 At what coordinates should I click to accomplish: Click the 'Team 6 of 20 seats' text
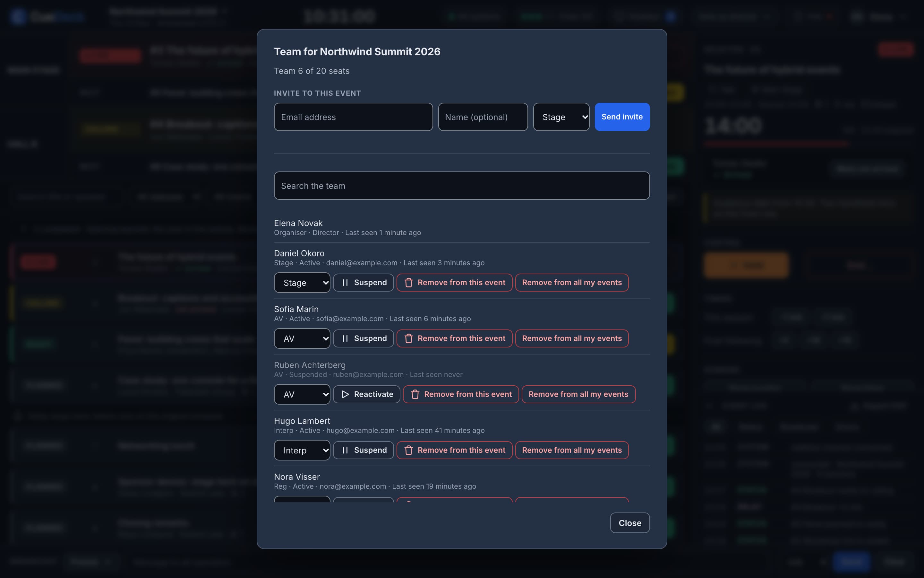point(312,71)
